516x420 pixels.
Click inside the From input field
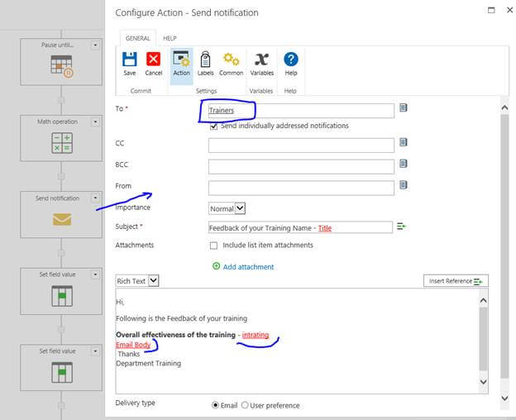coord(301,188)
